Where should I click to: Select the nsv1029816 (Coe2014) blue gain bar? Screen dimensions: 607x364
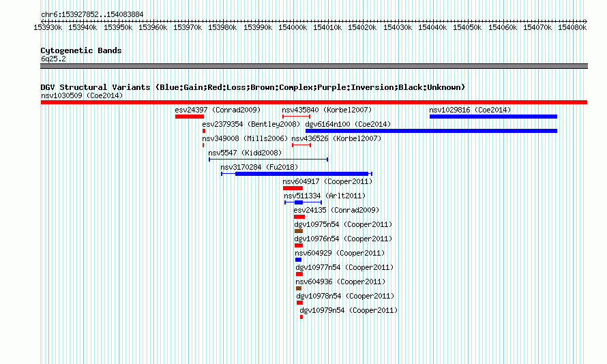tap(493, 117)
